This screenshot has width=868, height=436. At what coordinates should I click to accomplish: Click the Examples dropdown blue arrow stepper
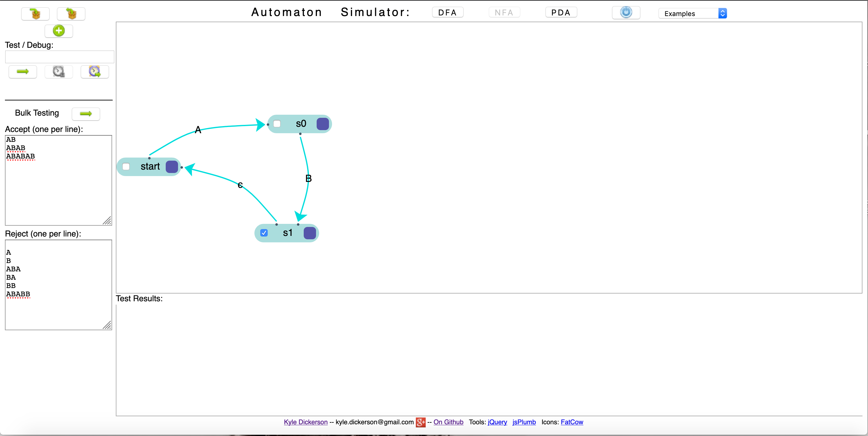pyautogui.click(x=722, y=14)
